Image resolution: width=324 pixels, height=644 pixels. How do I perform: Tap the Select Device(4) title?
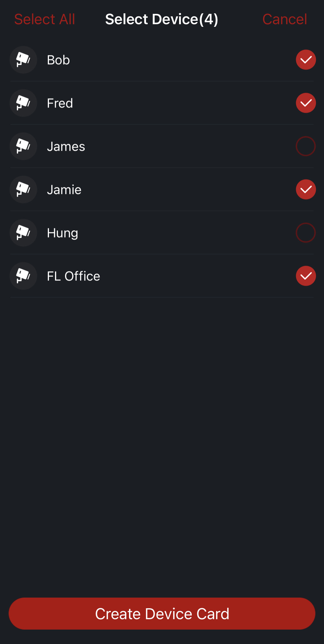click(162, 19)
